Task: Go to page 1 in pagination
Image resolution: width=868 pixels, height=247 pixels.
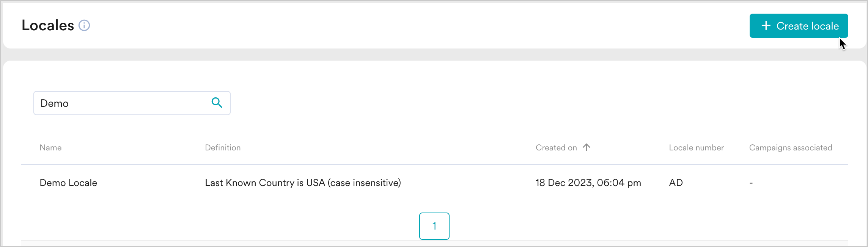Action: [x=434, y=226]
